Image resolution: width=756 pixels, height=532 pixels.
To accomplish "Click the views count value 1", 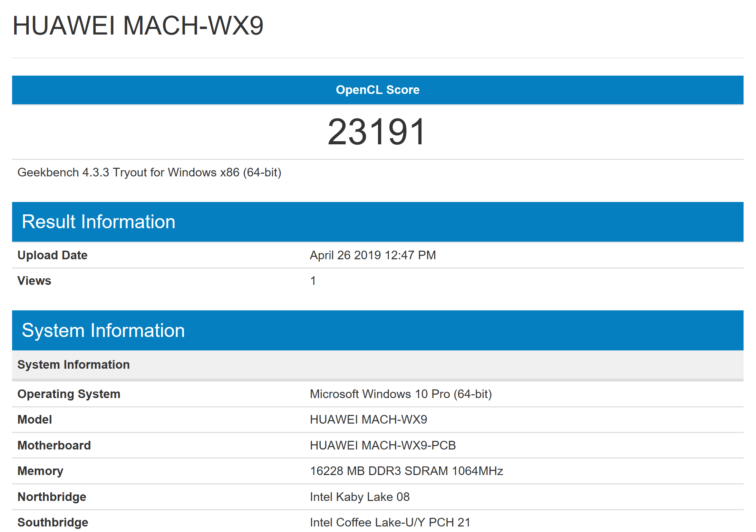I will [313, 281].
